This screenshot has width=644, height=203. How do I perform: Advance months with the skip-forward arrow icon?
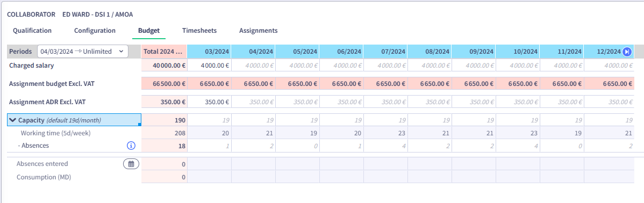pyautogui.click(x=627, y=52)
